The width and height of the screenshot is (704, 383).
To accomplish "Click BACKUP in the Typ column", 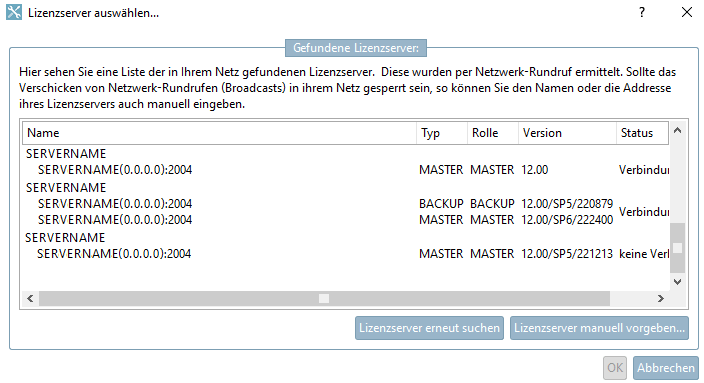I will coord(441,203).
